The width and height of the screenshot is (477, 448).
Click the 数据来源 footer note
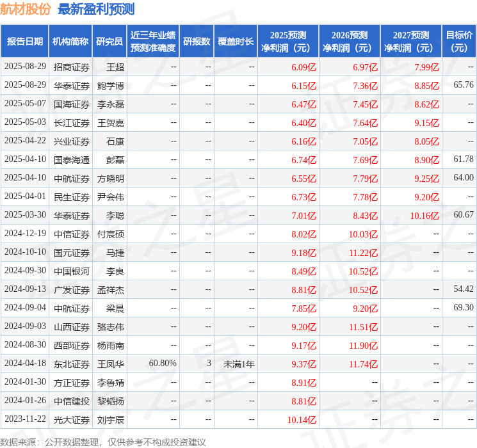(x=103, y=442)
